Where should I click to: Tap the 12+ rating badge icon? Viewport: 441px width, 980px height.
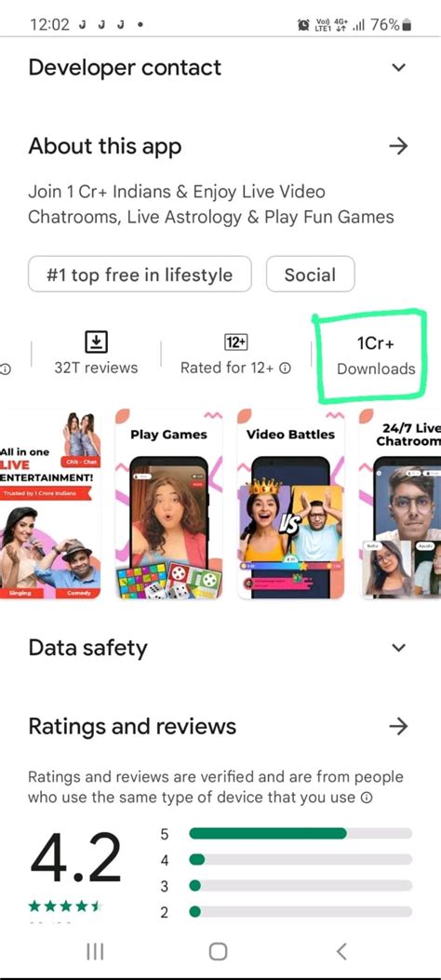[236, 342]
